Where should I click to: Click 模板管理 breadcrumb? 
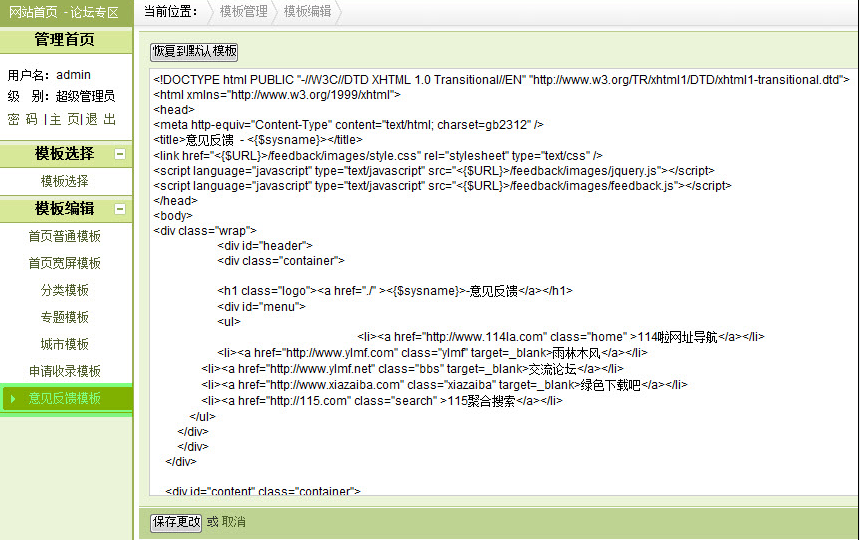(x=244, y=11)
